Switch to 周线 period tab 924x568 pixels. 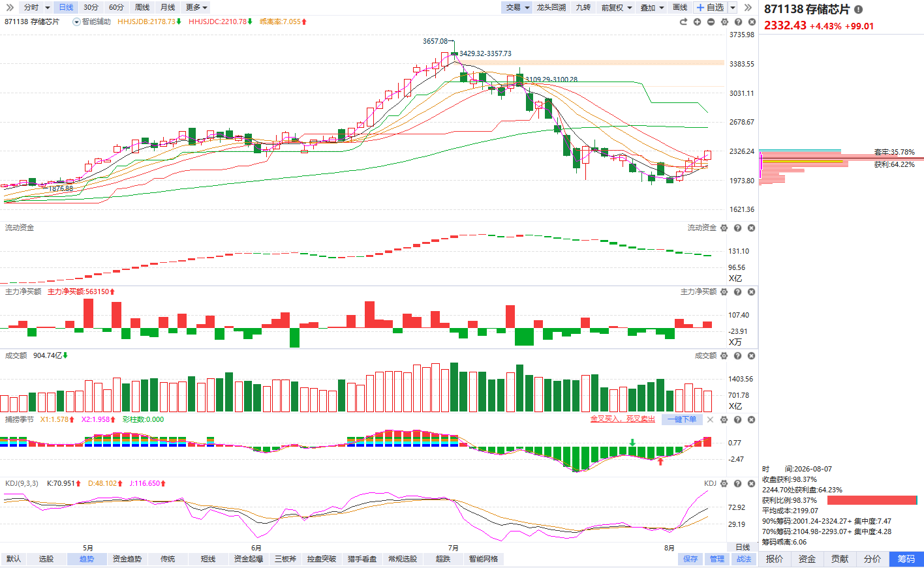pyautogui.click(x=142, y=7)
